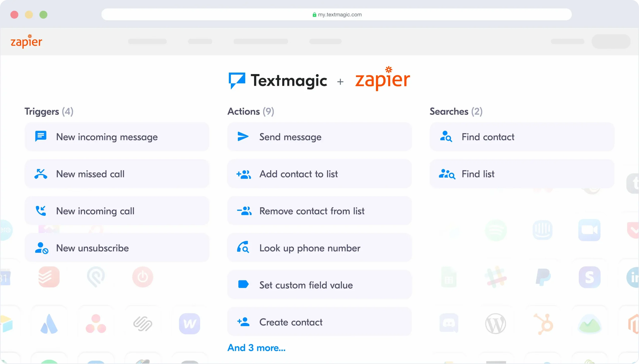Click the Actions (9) heading

tap(251, 112)
